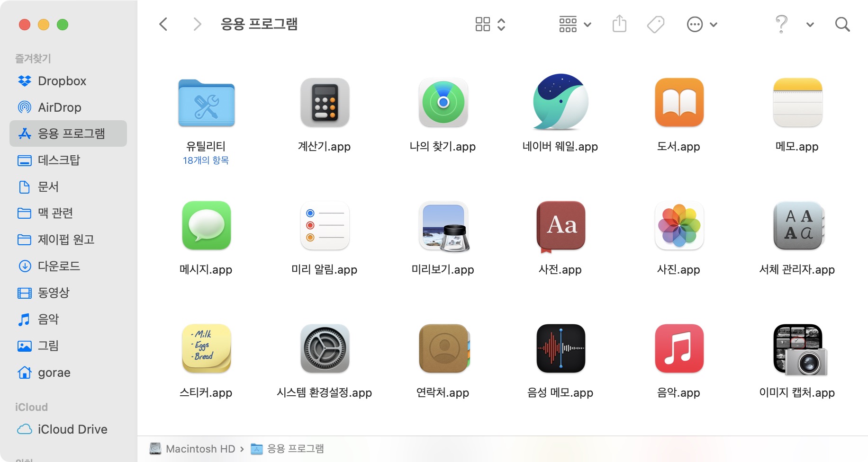This screenshot has width=868, height=462.
Task: Select the 나의 찾기.app icon
Action: (443, 103)
